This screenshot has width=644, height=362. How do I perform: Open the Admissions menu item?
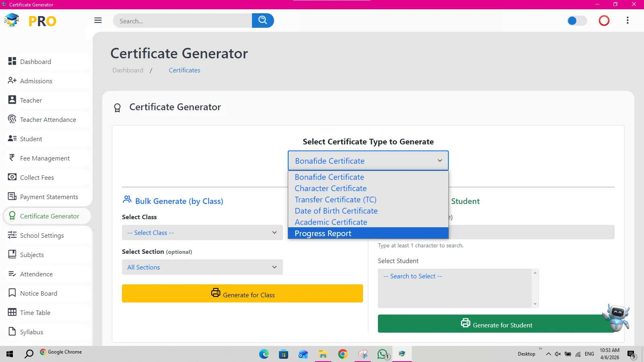point(47,81)
